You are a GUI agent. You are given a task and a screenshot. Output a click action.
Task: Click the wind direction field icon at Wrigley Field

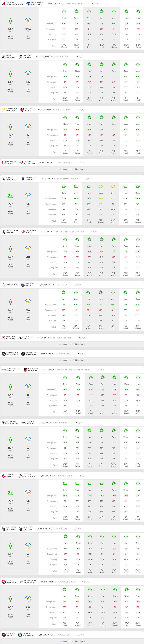[x=28, y=127]
